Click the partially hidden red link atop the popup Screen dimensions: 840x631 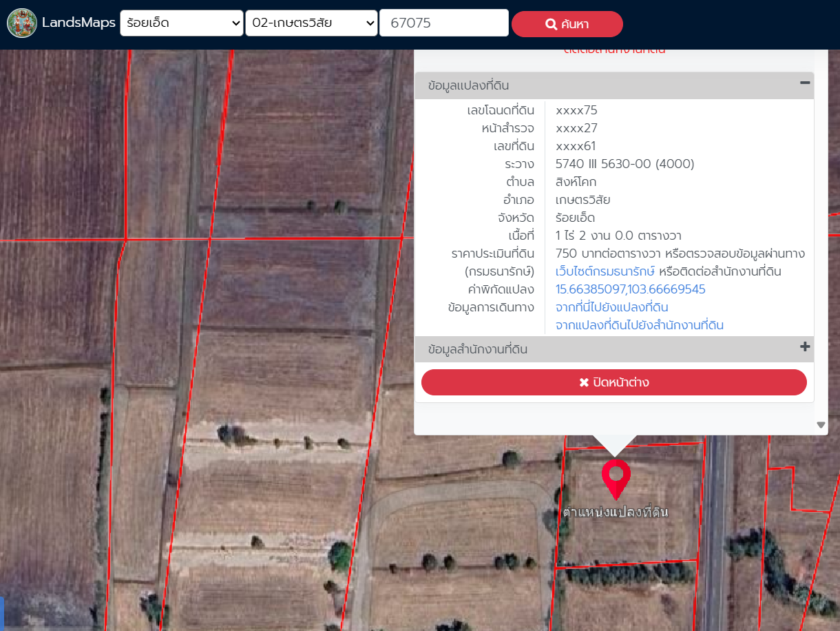pos(614,51)
